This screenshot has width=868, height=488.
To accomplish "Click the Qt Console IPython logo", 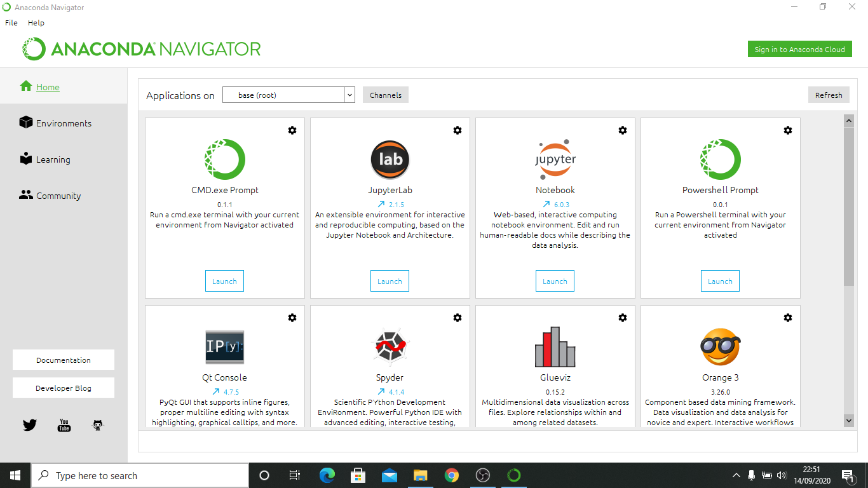I will (225, 347).
